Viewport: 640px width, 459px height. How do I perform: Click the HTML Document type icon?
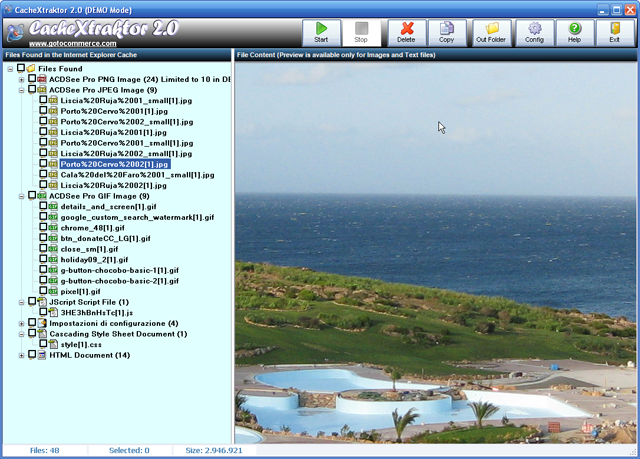point(42,355)
